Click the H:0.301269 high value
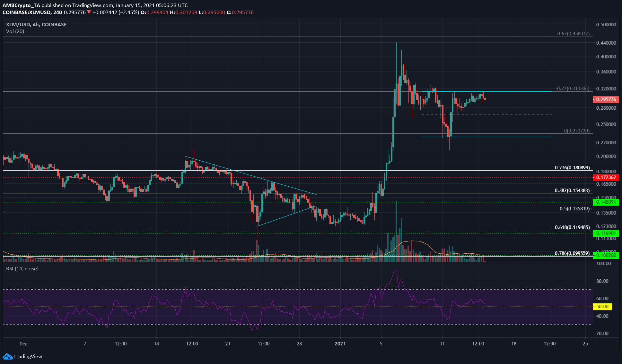Image resolution: width=622 pixels, height=364 pixels. (183, 13)
